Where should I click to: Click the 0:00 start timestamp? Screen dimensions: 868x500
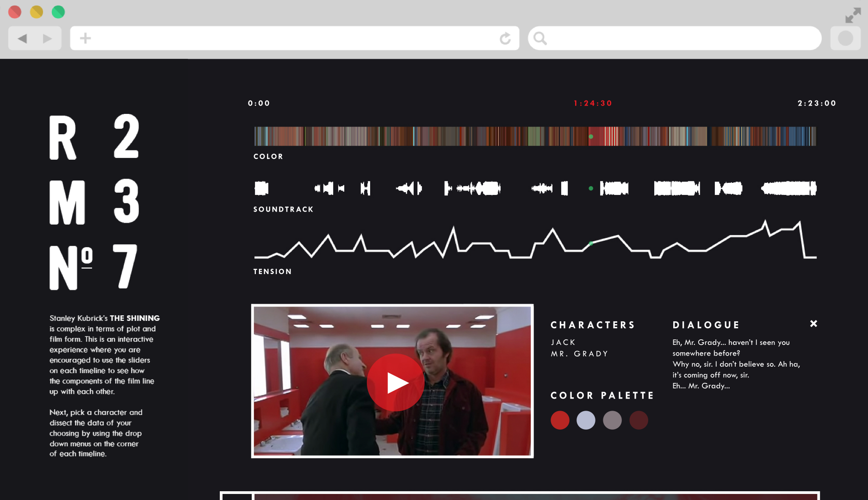click(x=259, y=103)
